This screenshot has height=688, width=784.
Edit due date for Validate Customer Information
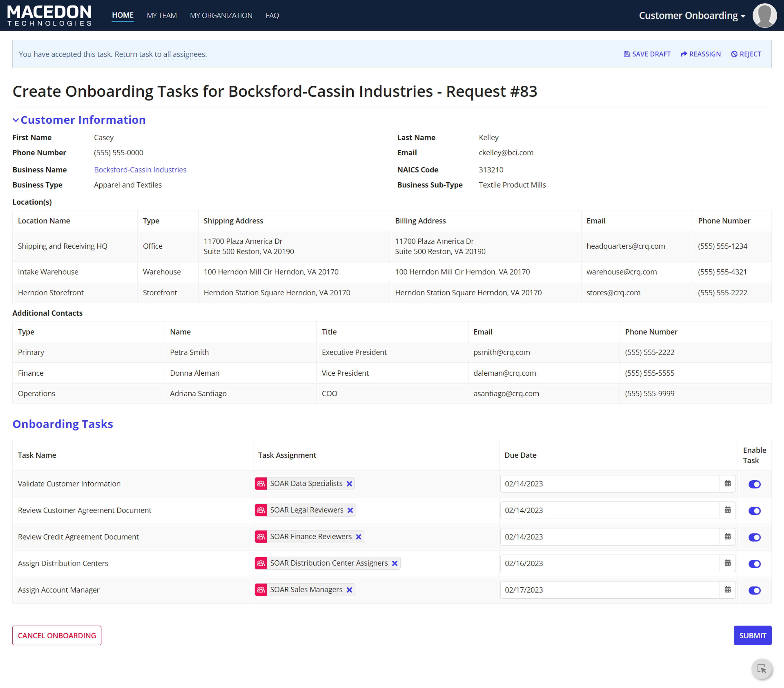tap(610, 484)
